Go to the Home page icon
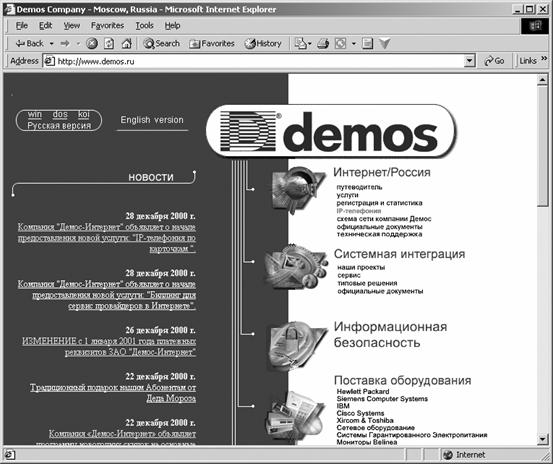The height and width of the screenshot is (464, 553). (127, 43)
